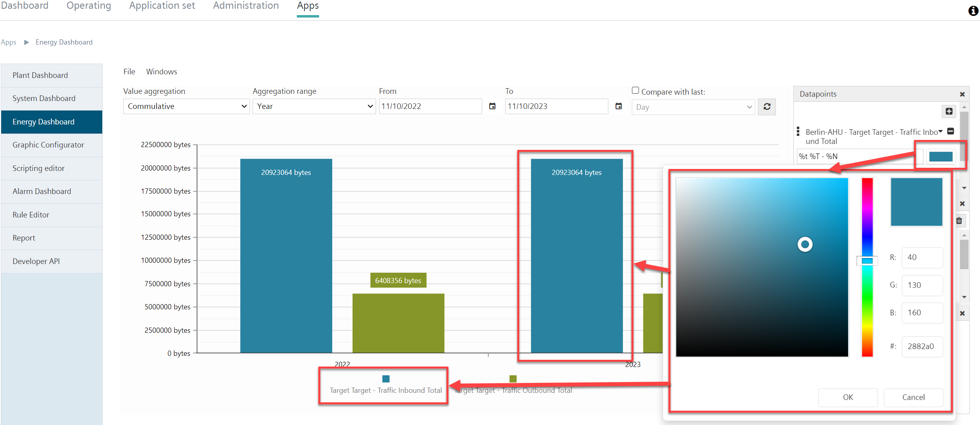The height and width of the screenshot is (425, 980).
Task: Open the Value aggregation dropdown
Action: click(186, 106)
